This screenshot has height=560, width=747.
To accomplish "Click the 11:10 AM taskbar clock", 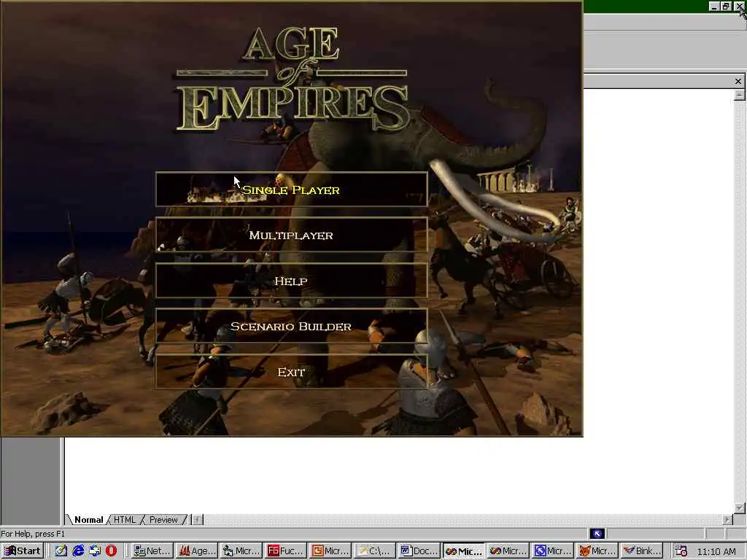I will [716, 551].
